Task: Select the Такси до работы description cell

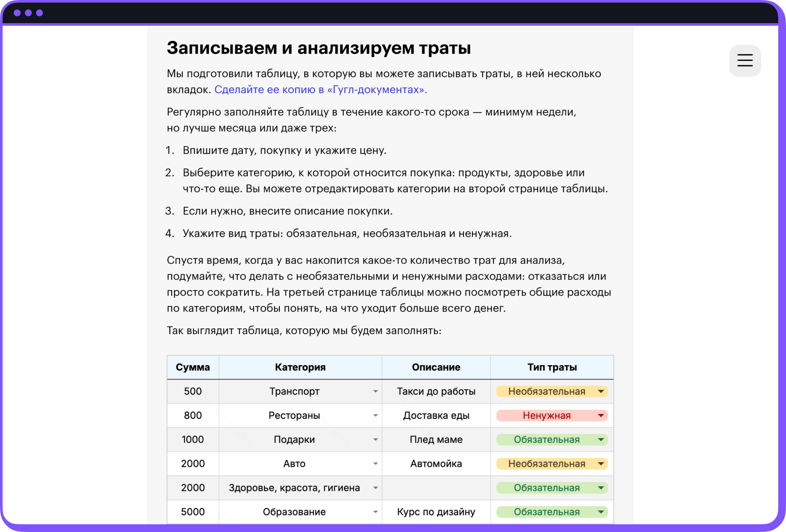Action: click(436, 391)
